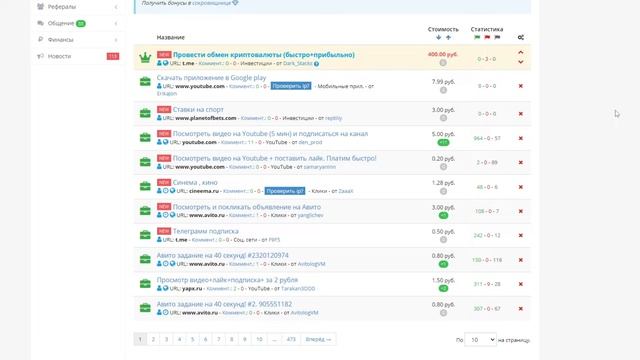Click the current page 1 button
The image size is (640, 360).
tap(140, 339)
